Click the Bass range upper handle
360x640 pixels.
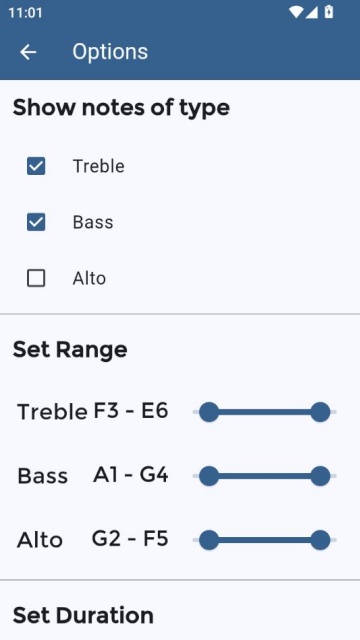click(320, 476)
